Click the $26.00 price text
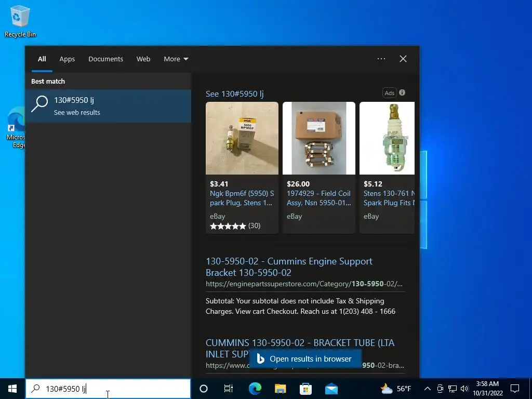532x399 pixels. [298, 184]
